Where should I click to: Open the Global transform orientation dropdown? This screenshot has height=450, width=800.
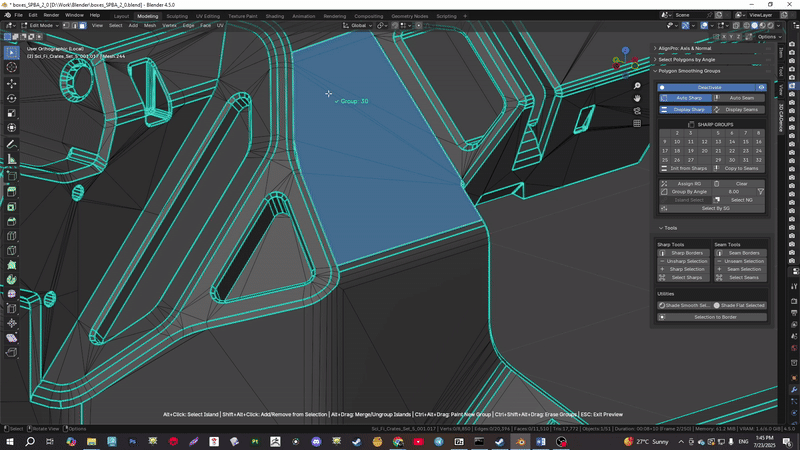pos(357,26)
